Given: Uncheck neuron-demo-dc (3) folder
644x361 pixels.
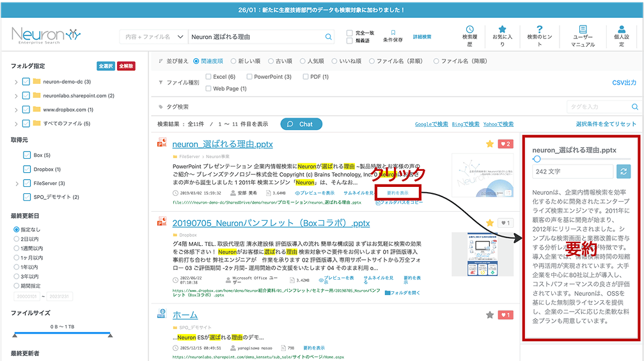Looking at the screenshot, I should [x=26, y=81].
